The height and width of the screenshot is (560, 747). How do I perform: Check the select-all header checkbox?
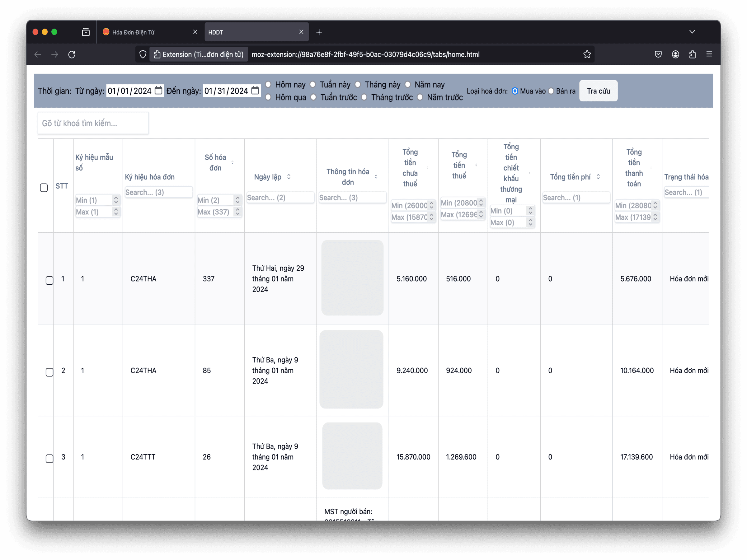[x=44, y=188]
